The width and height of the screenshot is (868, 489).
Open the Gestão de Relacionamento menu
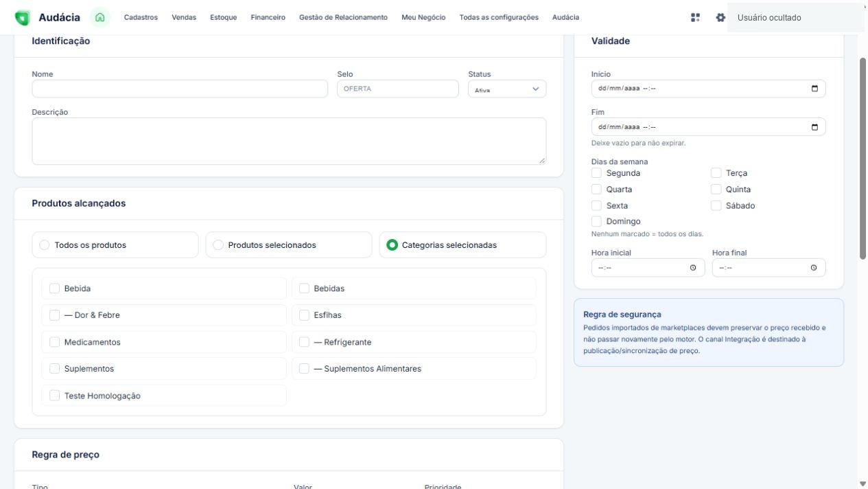[x=343, y=18]
